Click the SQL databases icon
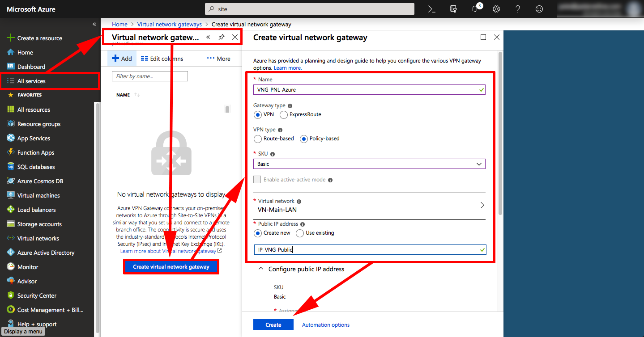This screenshot has height=337, width=644. click(x=11, y=167)
